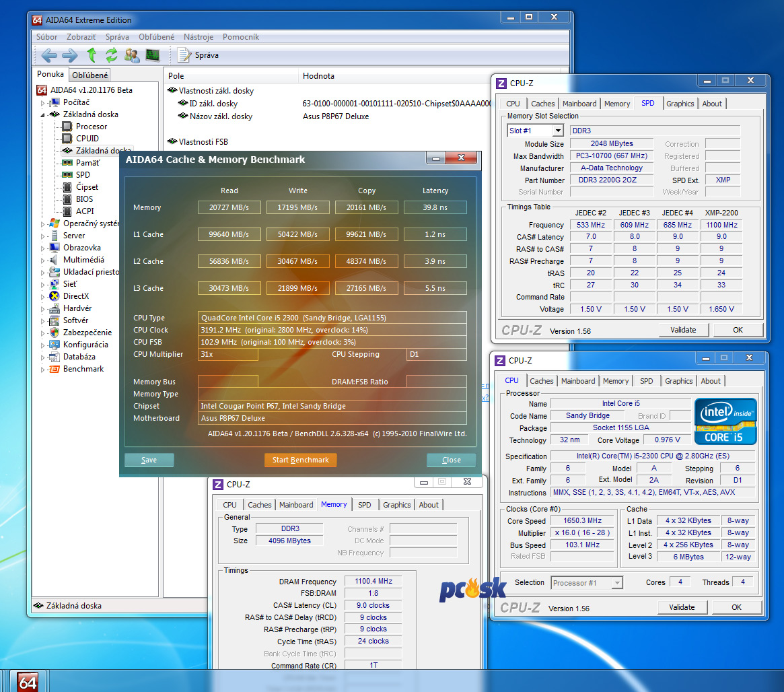Click the Server tree icon
This screenshot has height=692, width=784.
click(x=55, y=236)
